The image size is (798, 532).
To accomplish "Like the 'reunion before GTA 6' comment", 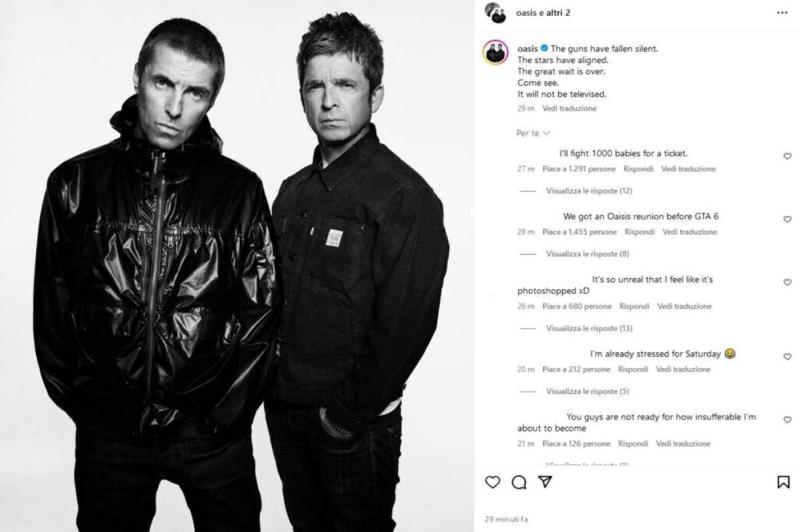I will pyautogui.click(x=787, y=219).
